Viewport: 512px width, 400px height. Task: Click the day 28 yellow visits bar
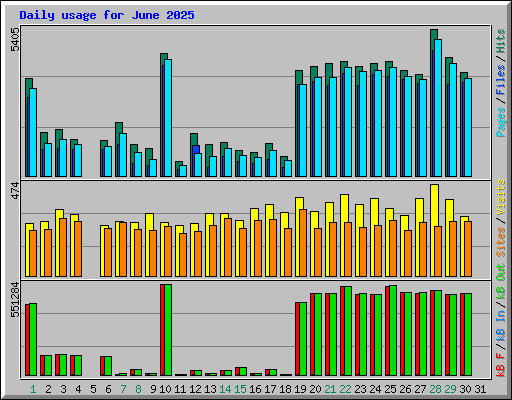tap(434, 205)
